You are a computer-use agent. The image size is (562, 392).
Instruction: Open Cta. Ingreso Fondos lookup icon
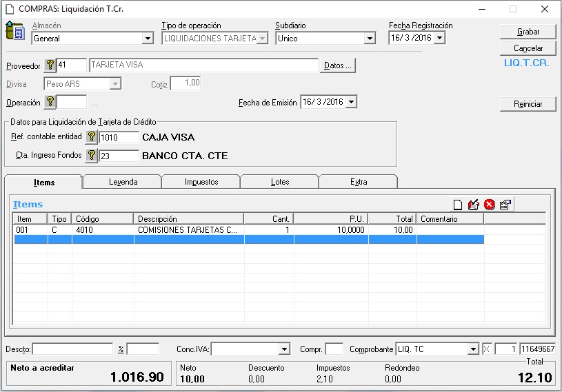[x=92, y=156]
